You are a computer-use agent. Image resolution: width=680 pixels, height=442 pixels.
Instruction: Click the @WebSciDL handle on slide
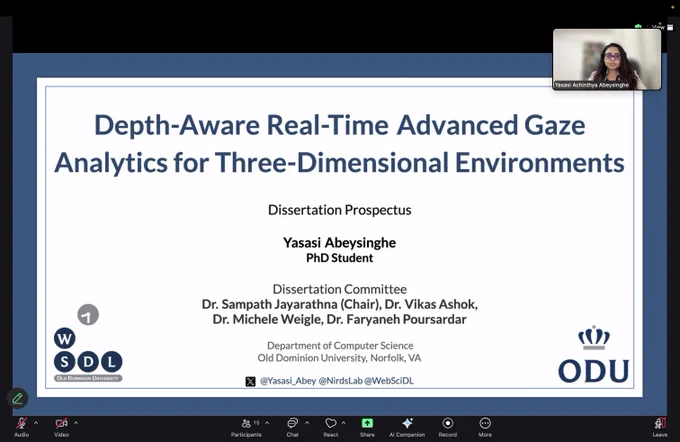tap(389, 381)
